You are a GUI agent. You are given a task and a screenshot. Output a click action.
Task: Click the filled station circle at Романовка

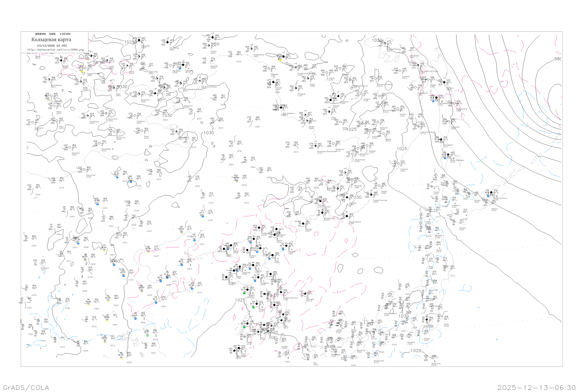(x=139, y=40)
